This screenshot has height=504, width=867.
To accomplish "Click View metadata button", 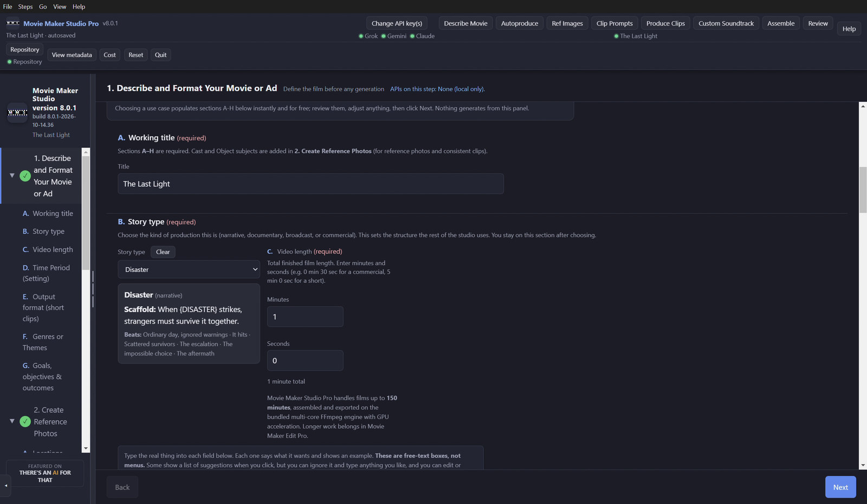I will [72, 55].
